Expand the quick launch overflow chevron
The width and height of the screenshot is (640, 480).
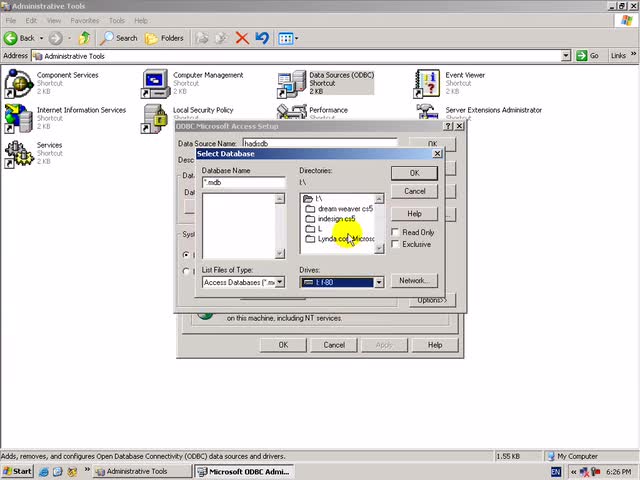point(87,469)
